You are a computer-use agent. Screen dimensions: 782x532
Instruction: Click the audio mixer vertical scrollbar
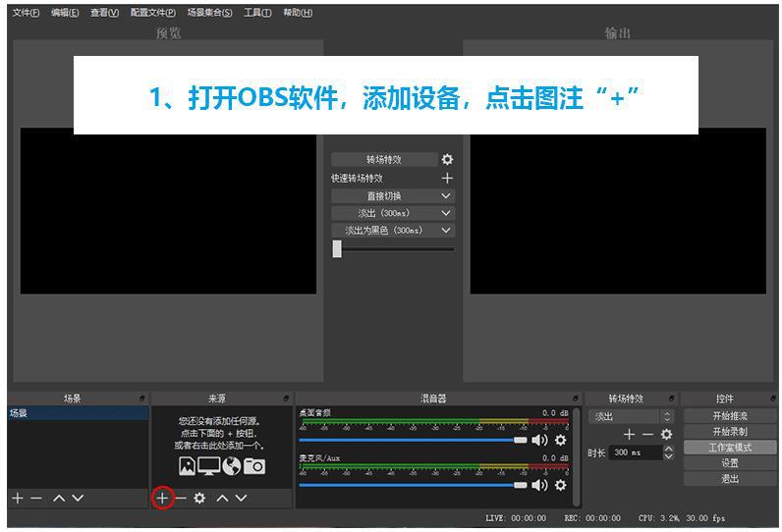coord(577,457)
